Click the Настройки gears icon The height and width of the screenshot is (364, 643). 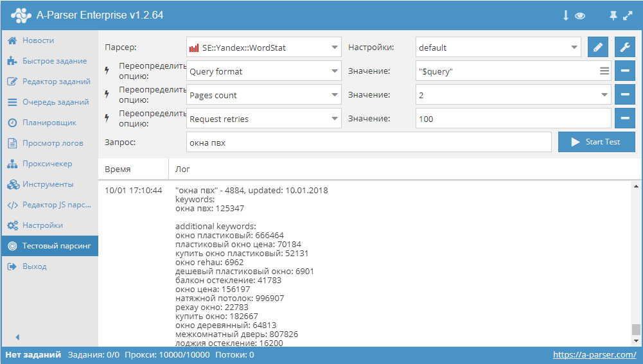click(x=13, y=225)
